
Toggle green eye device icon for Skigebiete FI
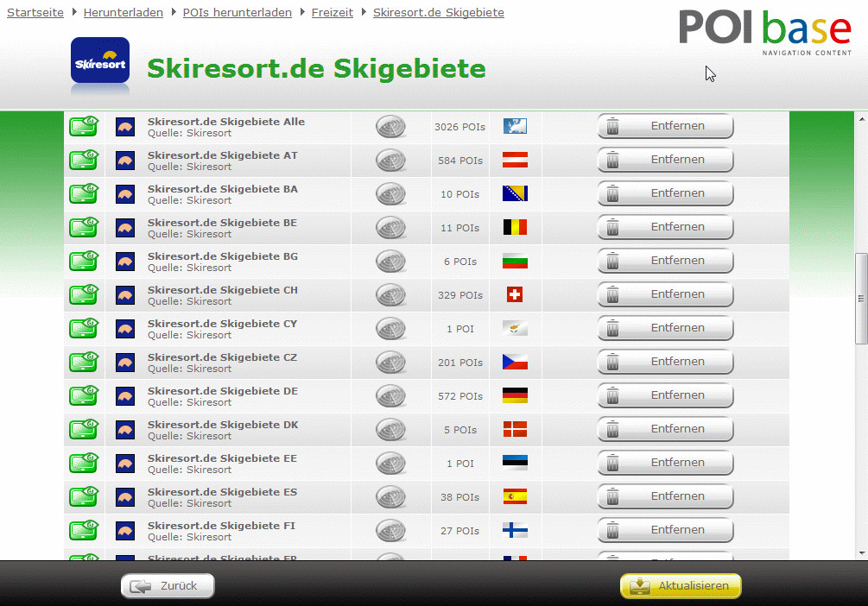84,531
